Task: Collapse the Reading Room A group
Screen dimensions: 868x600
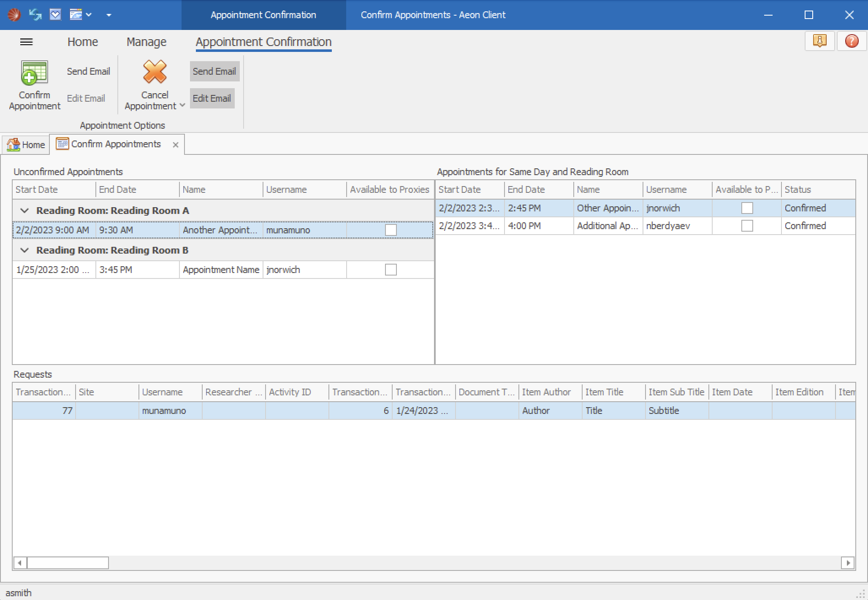Action: [x=24, y=211]
